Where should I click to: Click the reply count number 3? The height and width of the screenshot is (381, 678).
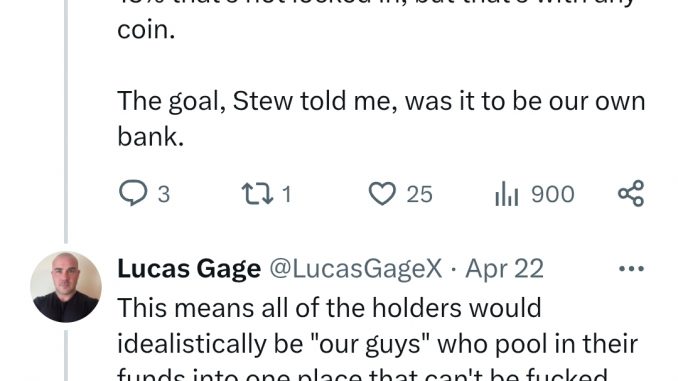tap(163, 194)
